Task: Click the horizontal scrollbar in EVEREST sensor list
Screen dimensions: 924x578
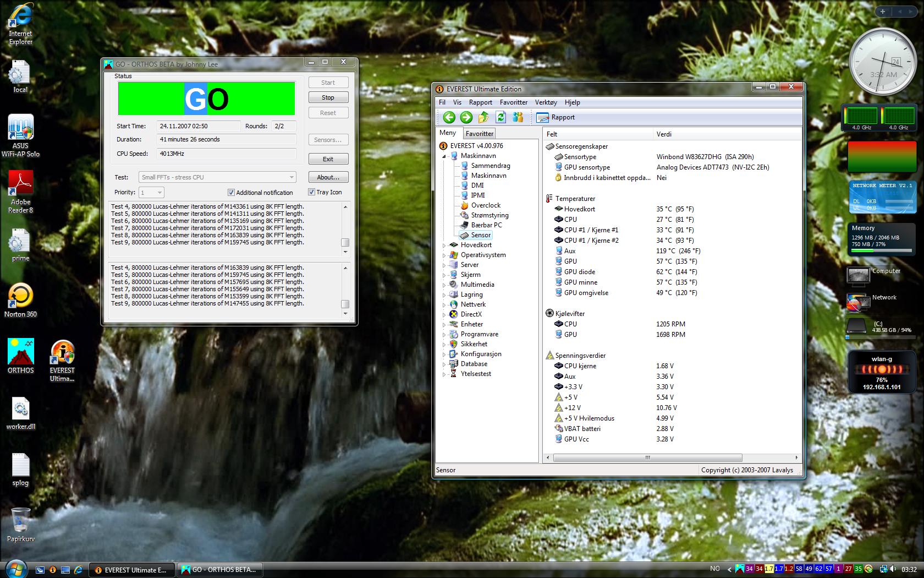Action: [647, 458]
